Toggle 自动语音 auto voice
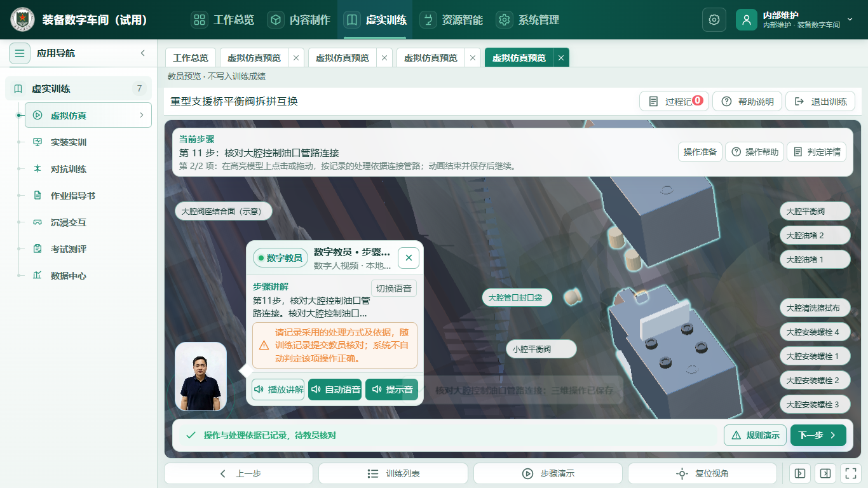868x488 pixels. [x=335, y=390]
